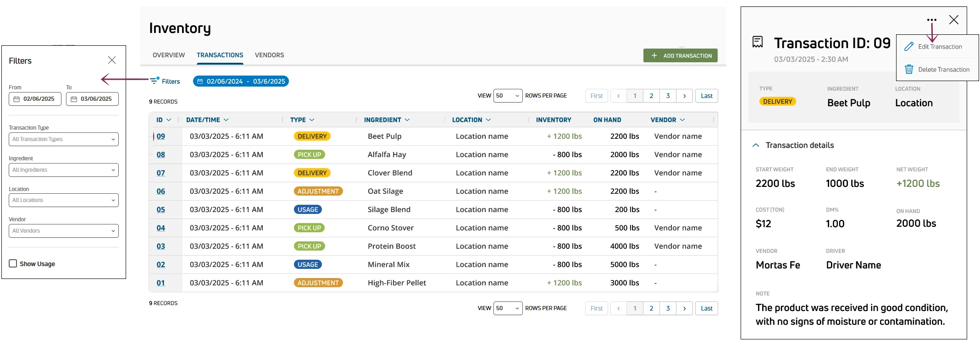Click Last in the top pagination
The height and width of the screenshot is (344, 980).
coord(707,96)
